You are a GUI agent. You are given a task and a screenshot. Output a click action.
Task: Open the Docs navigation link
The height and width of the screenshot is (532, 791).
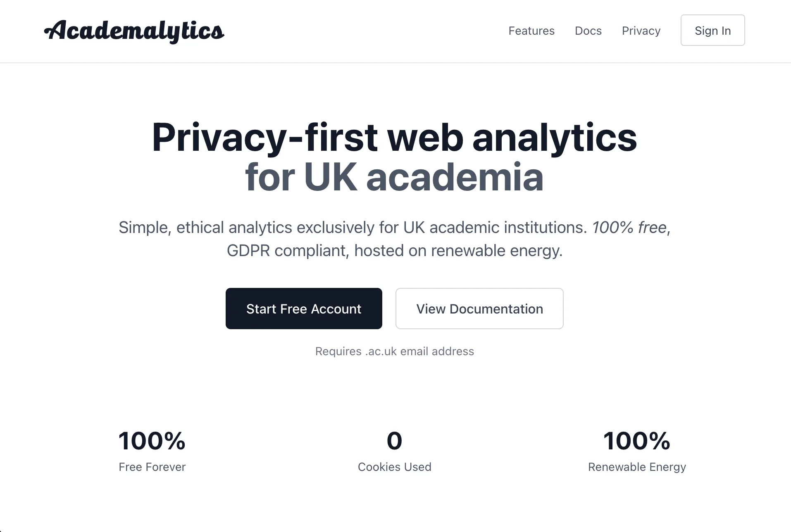pos(588,31)
